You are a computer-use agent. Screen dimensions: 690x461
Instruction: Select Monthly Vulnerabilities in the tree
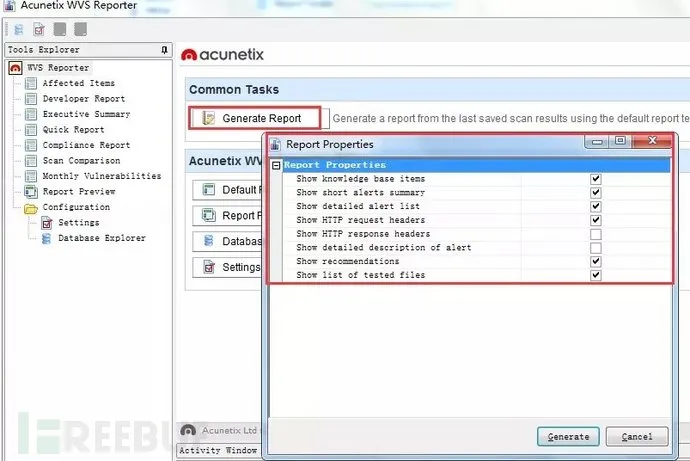[x=102, y=176]
